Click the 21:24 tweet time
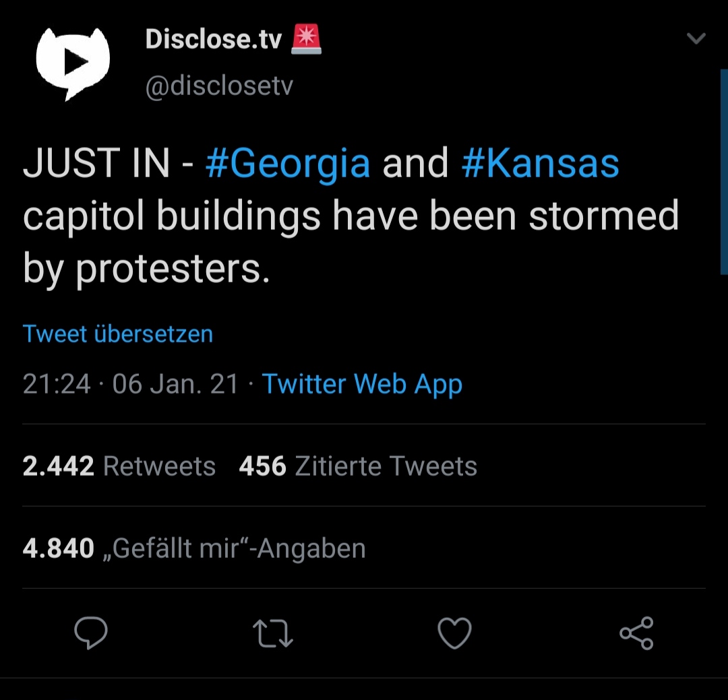Image resolution: width=728 pixels, height=700 pixels. (57, 384)
